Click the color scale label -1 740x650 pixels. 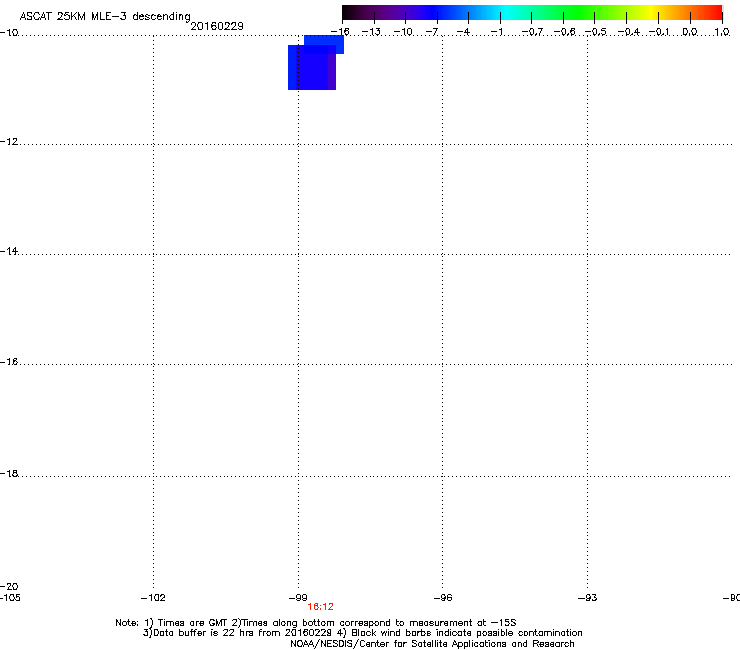(x=496, y=32)
